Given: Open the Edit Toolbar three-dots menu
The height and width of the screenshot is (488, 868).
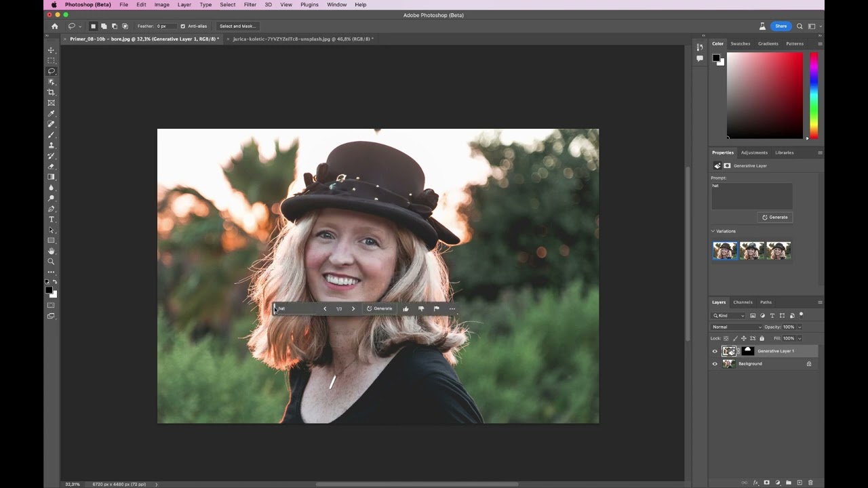Looking at the screenshot, I should (51, 272).
